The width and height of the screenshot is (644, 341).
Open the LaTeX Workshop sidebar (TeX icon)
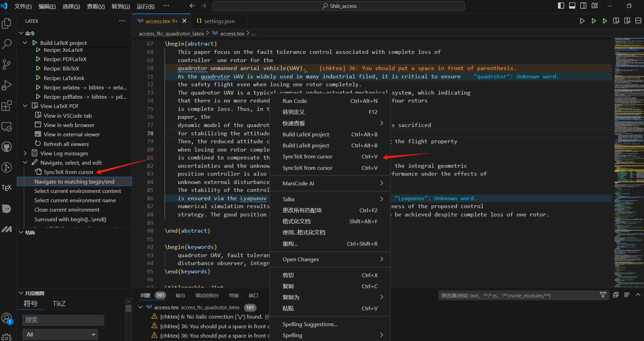pyautogui.click(x=7, y=187)
